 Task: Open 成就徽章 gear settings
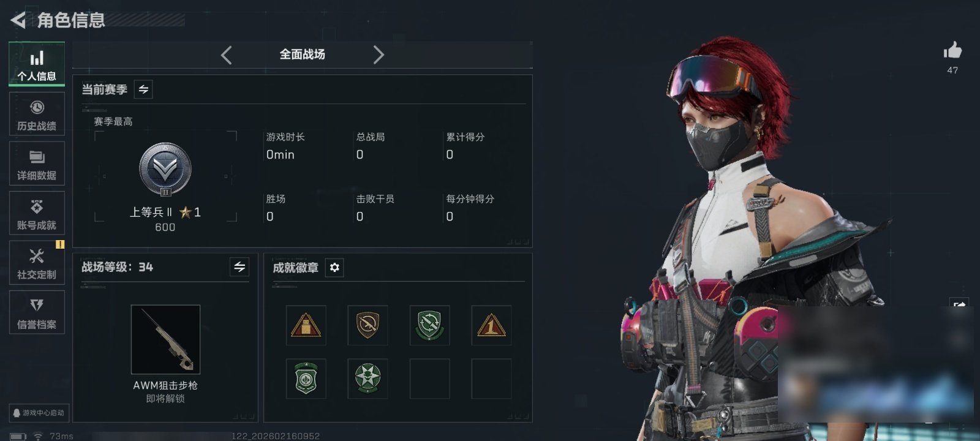tap(334, 268)
